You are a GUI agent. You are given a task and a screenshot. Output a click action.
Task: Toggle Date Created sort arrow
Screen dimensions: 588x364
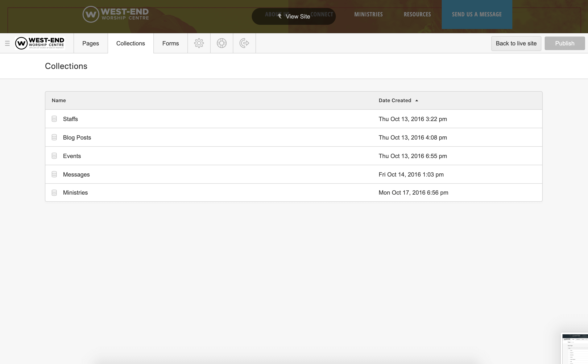pos(417,101)
